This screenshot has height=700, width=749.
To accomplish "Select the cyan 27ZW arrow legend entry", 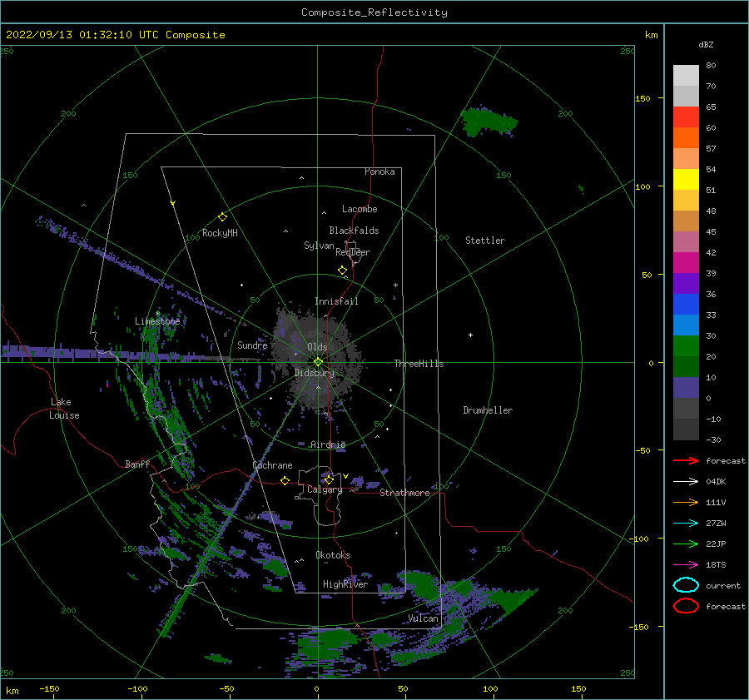I will pyautogui.click(x=686, y=524).
